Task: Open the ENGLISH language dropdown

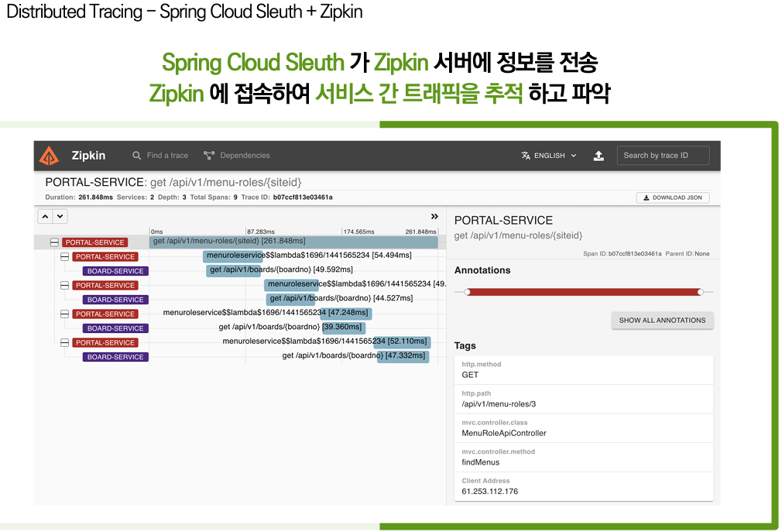Action: [549, 156]
